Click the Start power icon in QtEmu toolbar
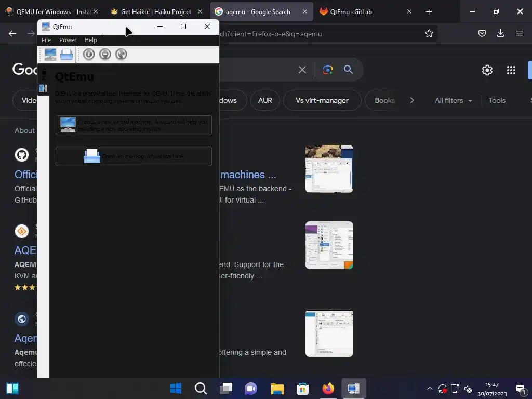 click(x=89, y=54)
